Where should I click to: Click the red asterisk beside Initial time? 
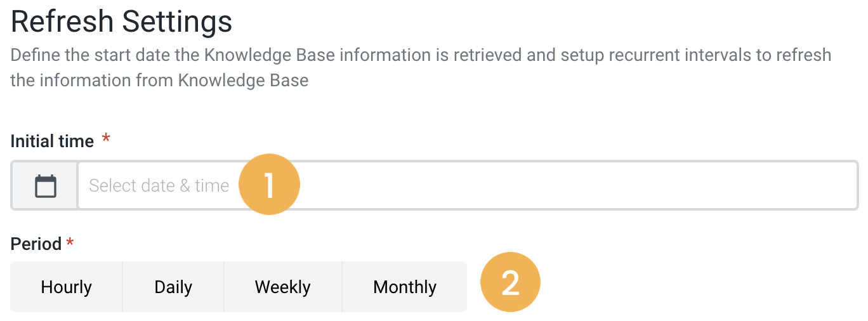click(106, 139)
